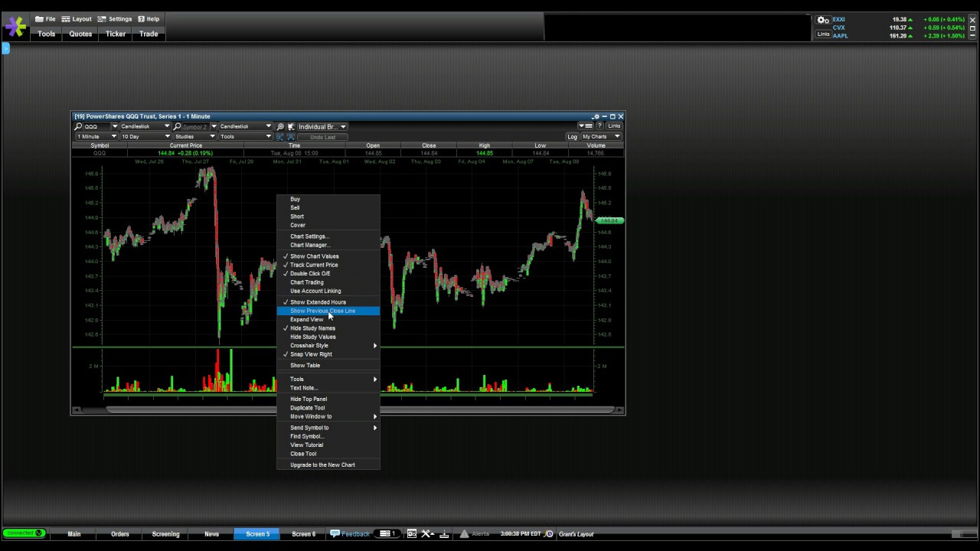Click the Ticker button in top toolbar

coord(116,34)
